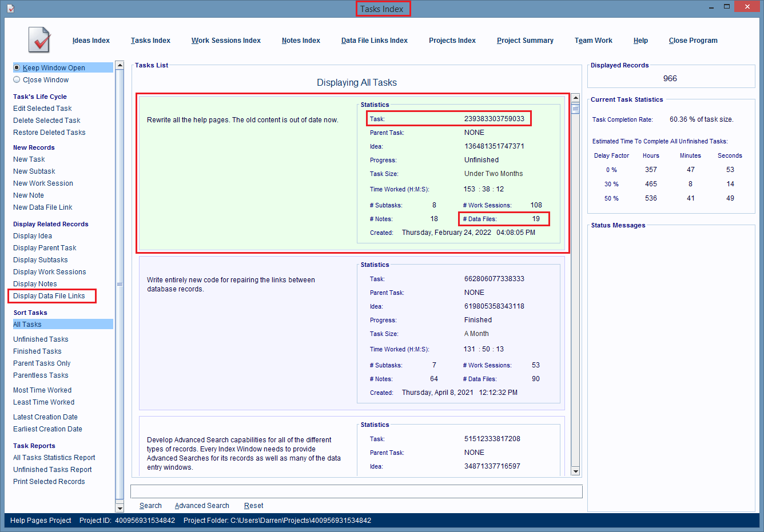Sort by Earliest Creation Date

point(47,429)
